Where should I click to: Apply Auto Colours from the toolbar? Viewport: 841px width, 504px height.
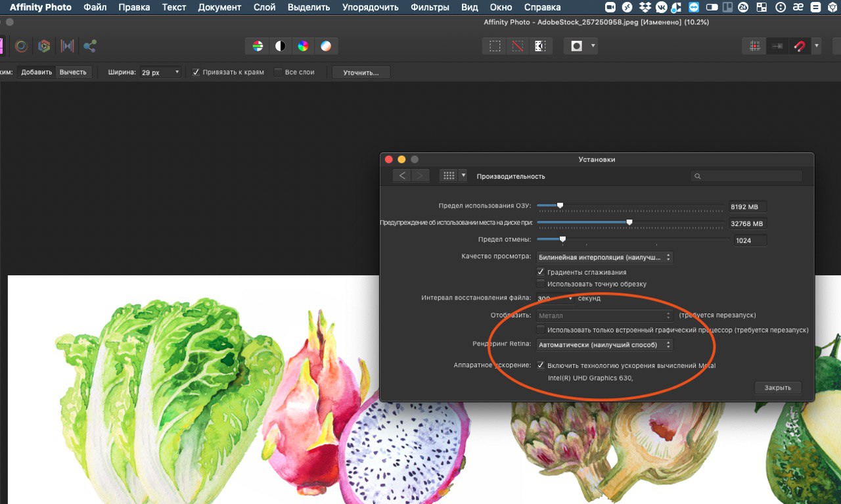coord(303,46)
